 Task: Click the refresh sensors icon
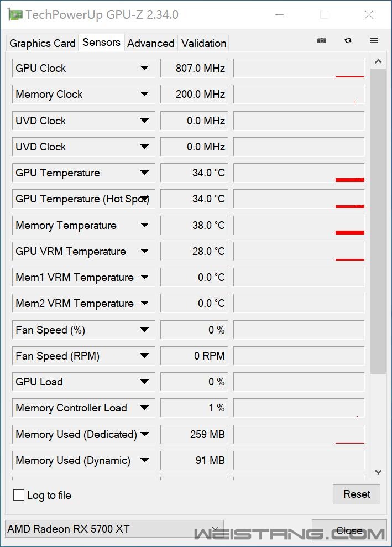[x=348, y=40]
